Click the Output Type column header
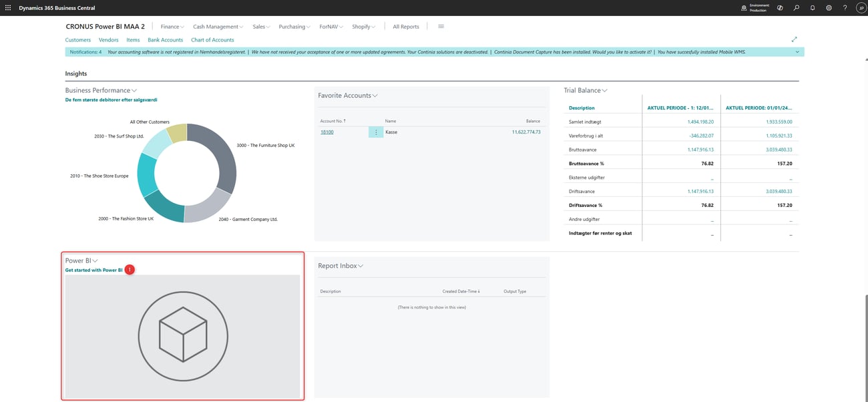 coord(515,291)
